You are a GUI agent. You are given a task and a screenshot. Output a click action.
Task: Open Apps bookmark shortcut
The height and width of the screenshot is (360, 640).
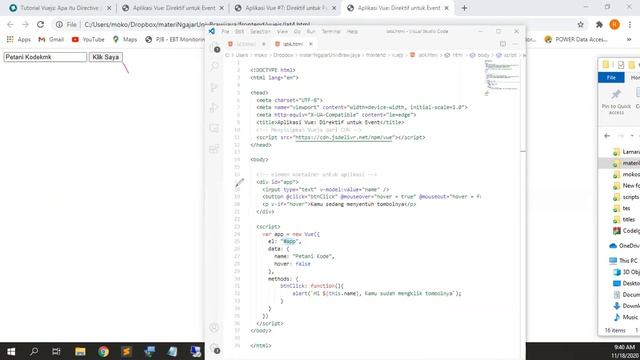click(x=19, y=40)
